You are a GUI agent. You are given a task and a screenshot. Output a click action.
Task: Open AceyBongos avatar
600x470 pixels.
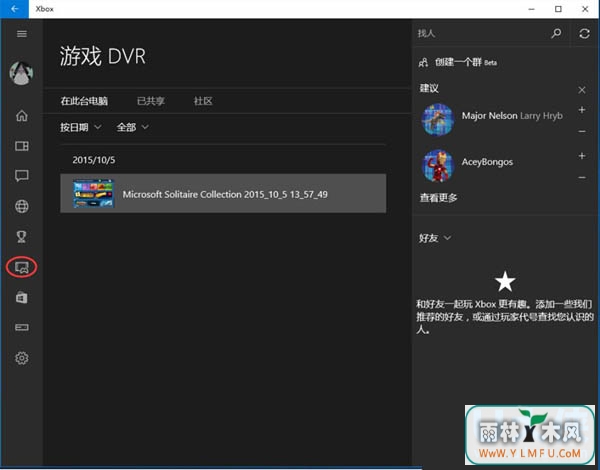tap(438, 165)
